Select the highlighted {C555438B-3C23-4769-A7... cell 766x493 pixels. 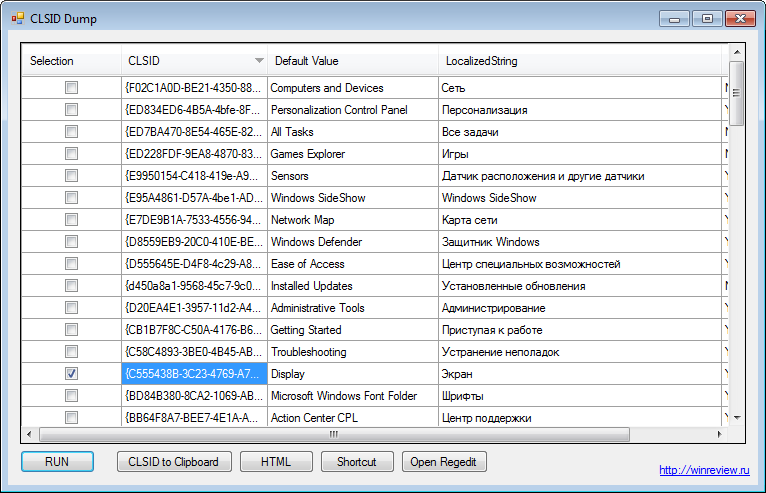(x=194, y=374)
